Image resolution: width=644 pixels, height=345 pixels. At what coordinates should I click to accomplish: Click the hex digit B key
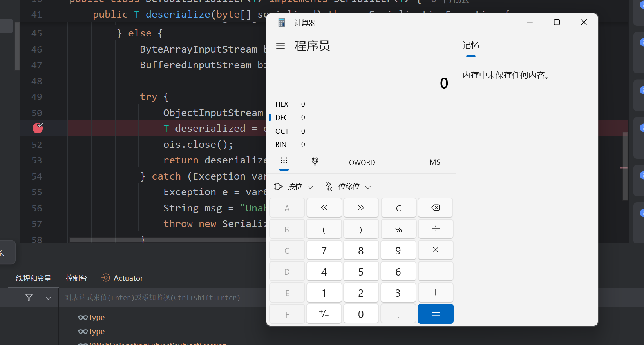287,229
